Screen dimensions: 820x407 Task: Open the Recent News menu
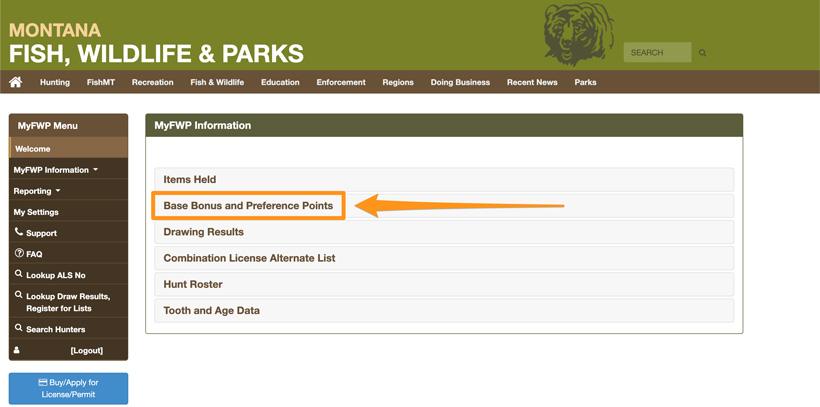(x=532, y=82)
